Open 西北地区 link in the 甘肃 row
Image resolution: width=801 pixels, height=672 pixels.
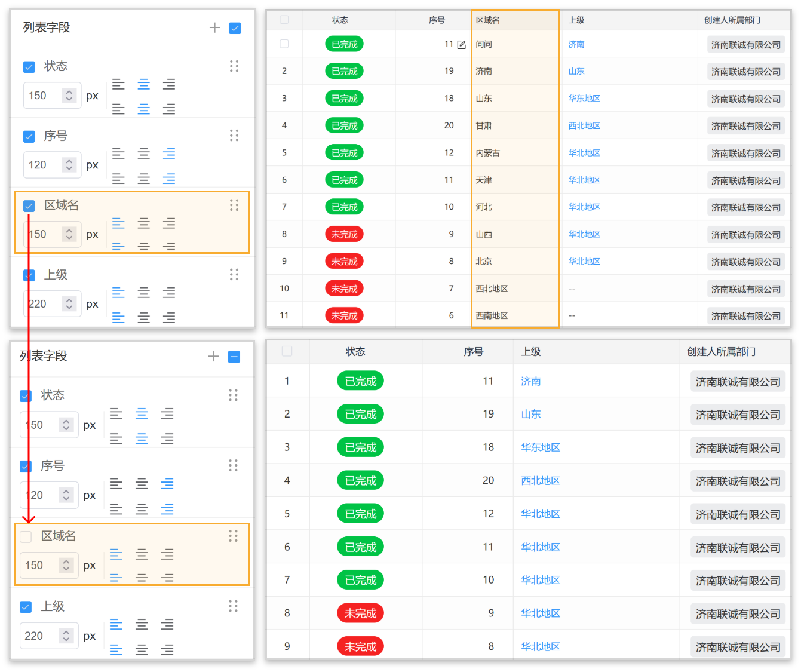584,125
